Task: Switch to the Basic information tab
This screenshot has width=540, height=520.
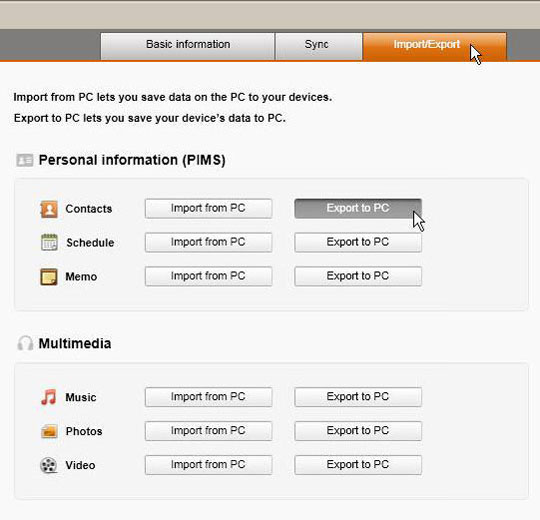Action: (188, 46)
